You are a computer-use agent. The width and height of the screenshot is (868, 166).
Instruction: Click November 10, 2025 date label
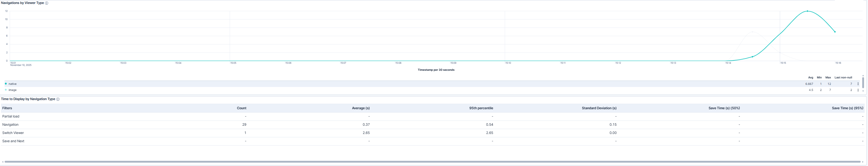(x=21, y=66)
